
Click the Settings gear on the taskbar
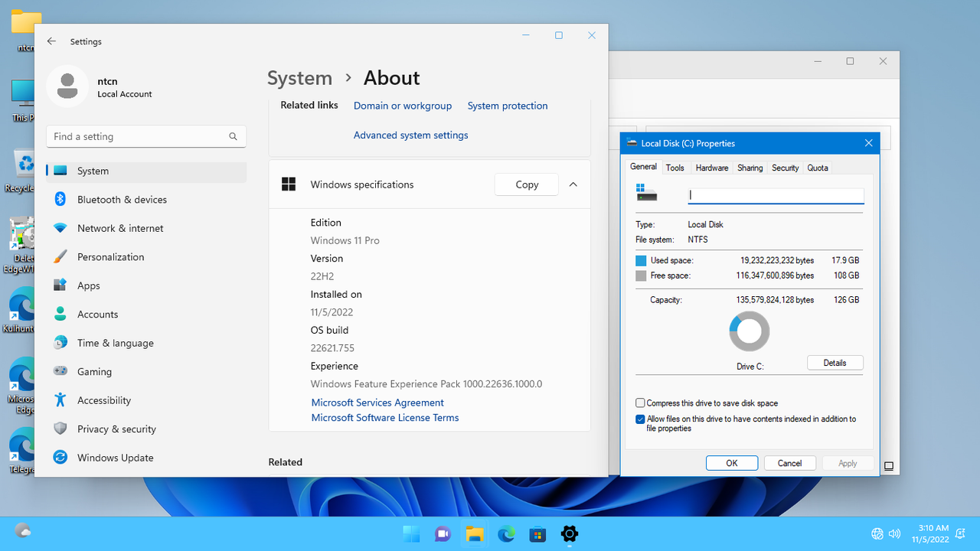point(569,533)
